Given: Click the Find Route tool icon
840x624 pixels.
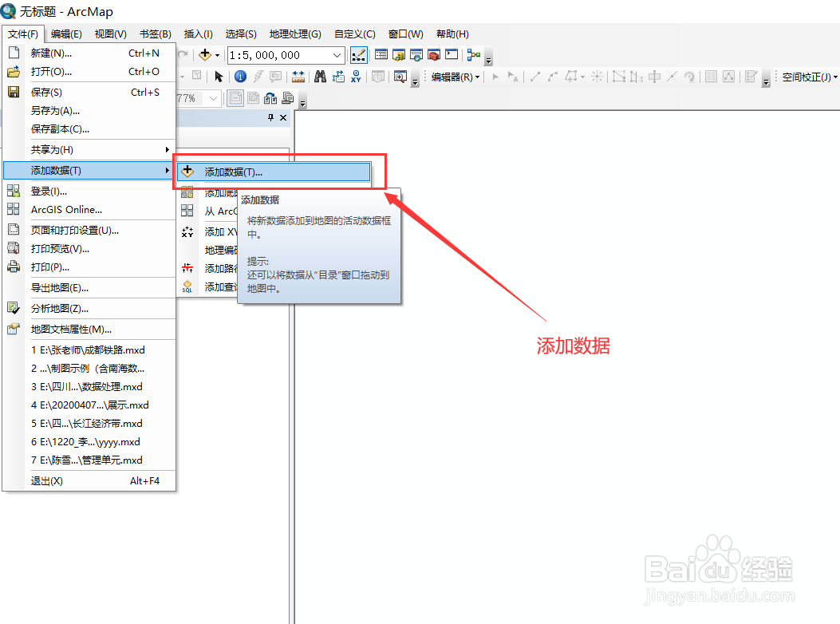Looking at the screenshot, I should pyautogui.click(x=338, y=77).
